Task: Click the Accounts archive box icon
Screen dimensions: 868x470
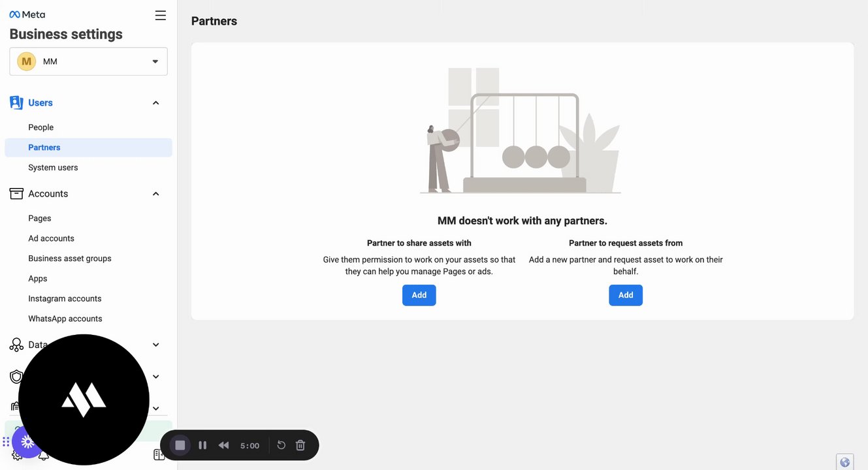Action: point(16,194)
